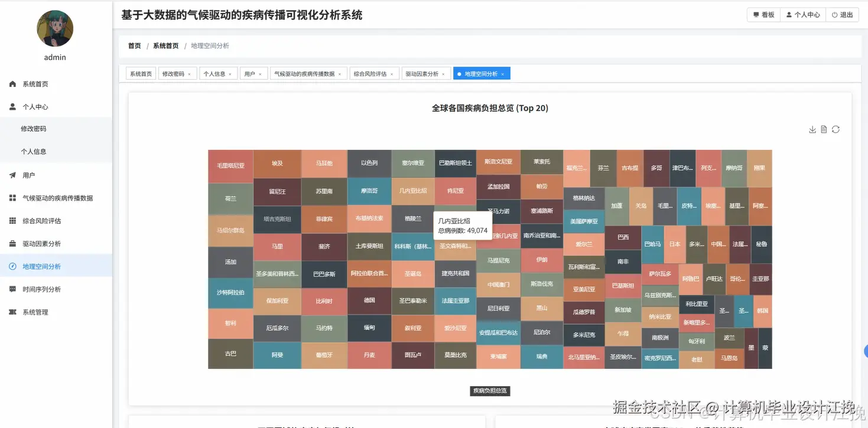Click the 塔吉克斯坦 treemap cell
Viewport: 868px width, 428px height.
coord(277,219)
